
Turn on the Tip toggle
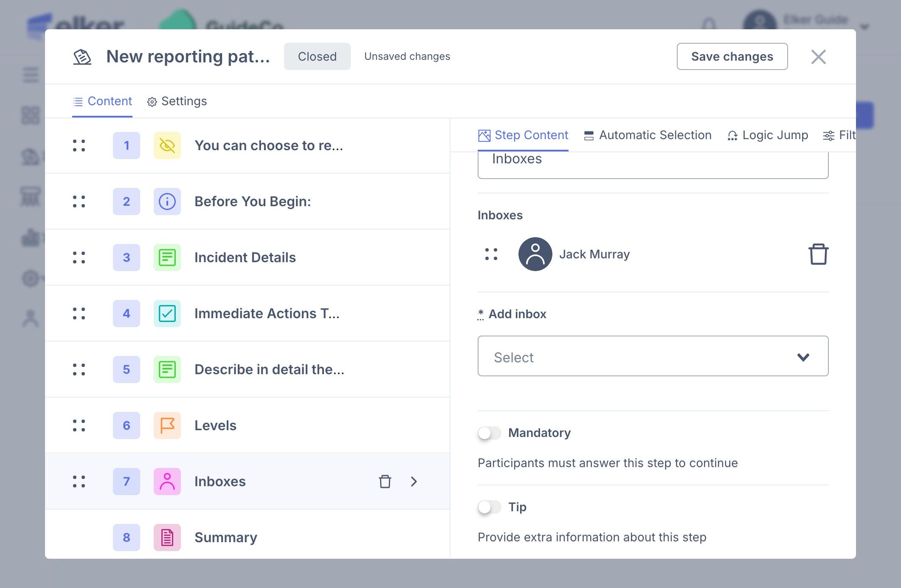489,507
